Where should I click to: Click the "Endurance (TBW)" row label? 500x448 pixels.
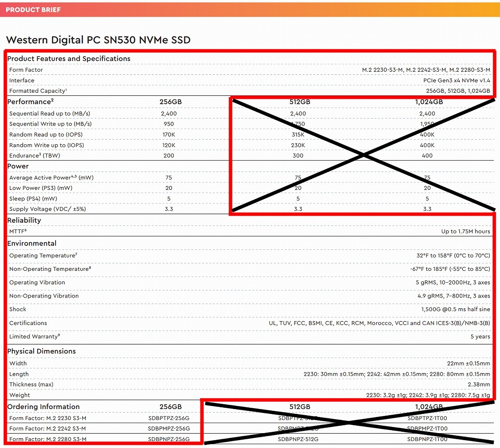(x=35, y=156)
